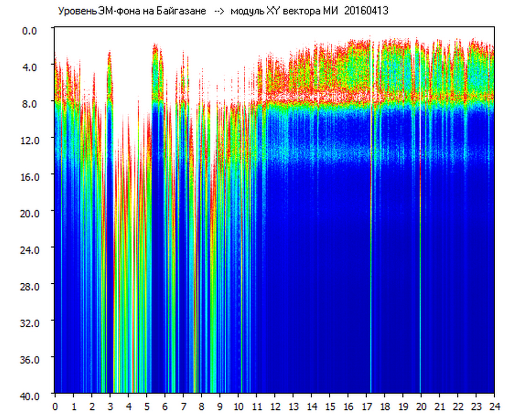The height and width of the screenshot is (420, 512).
Task: Pick hour 15 on the horizontal time axis
Action: (329, 406)
